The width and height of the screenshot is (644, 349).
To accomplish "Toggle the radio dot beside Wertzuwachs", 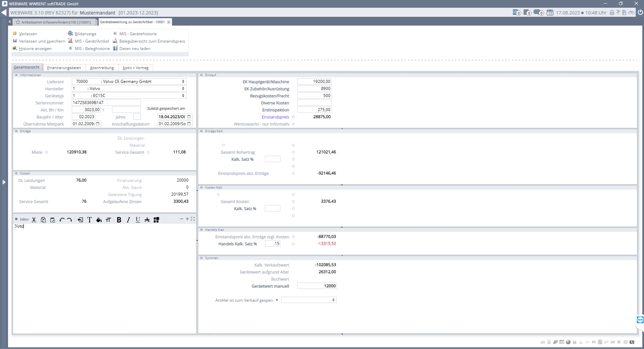I will (x=293, y=124).
